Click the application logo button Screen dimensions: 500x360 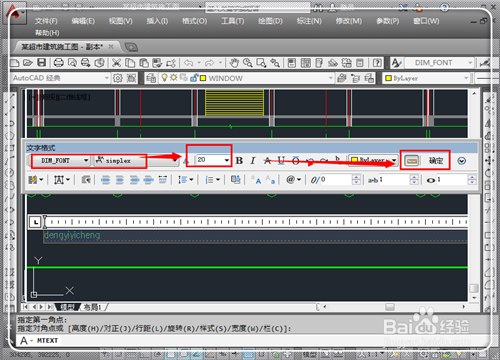click(x=14, y=14)
